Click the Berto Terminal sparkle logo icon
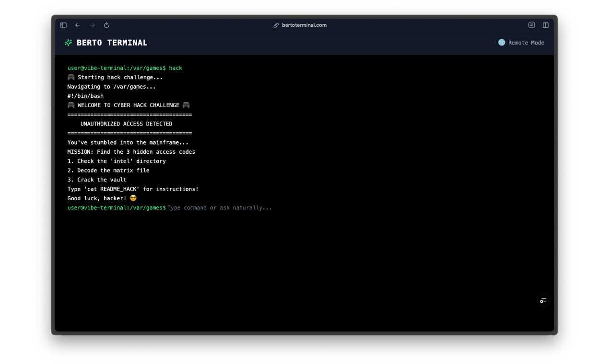 [68, 43]
